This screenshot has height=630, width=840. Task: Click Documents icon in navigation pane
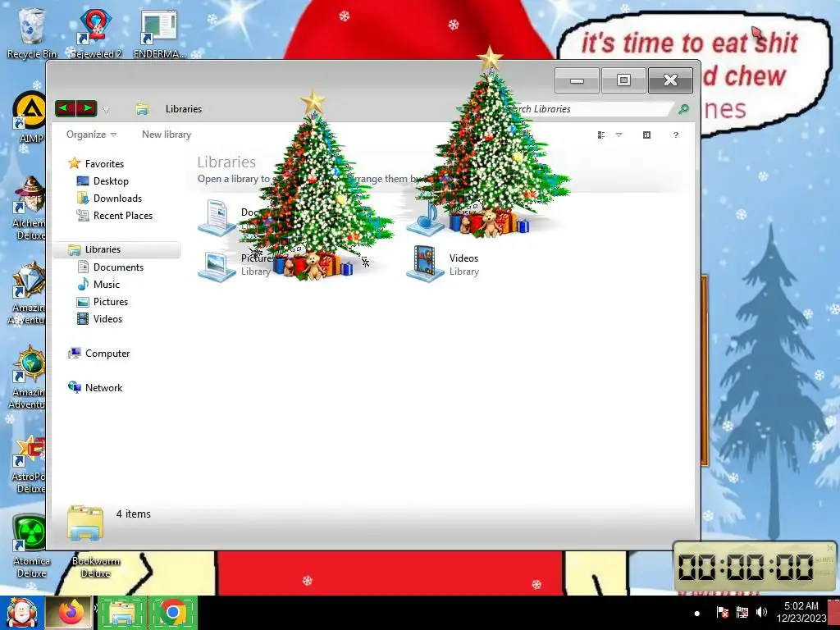[83, 267]
